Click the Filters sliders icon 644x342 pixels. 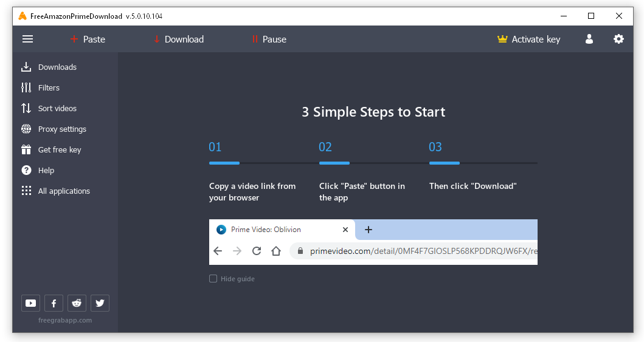(x=26, y=87)
